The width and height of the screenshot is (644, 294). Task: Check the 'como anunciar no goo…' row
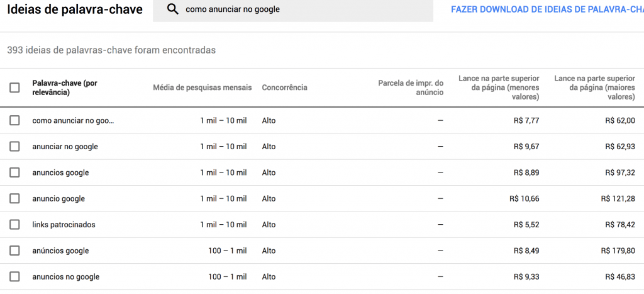14,120
